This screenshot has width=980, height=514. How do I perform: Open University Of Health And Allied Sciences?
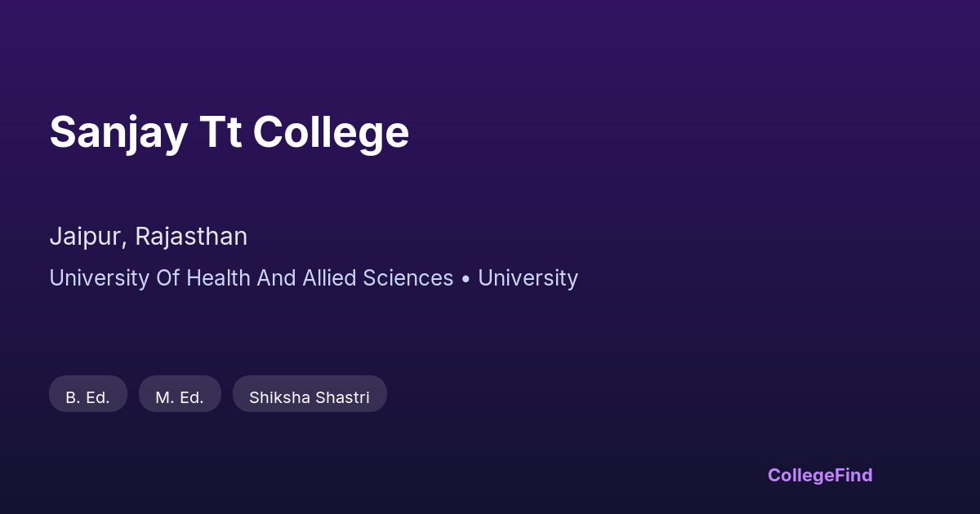[251, 278]
